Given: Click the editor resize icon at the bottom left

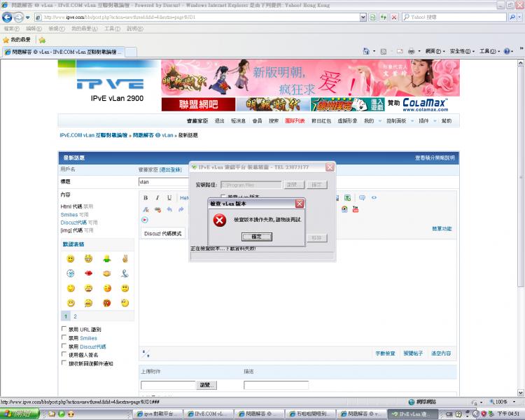Looking at the screenshot, I should point(146,353).
